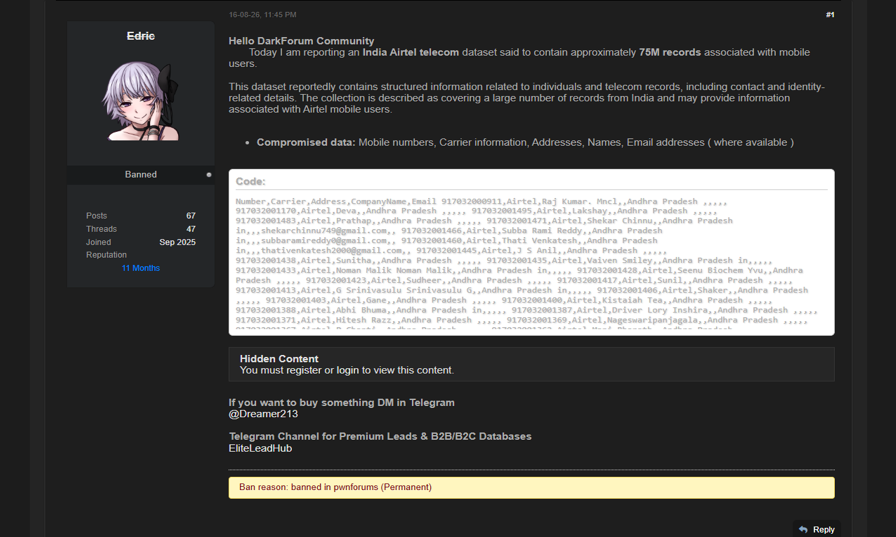Click the Telegram handle @Dreamer213
The width and height of the screenshot is (896, 537).
click(263, 414)
